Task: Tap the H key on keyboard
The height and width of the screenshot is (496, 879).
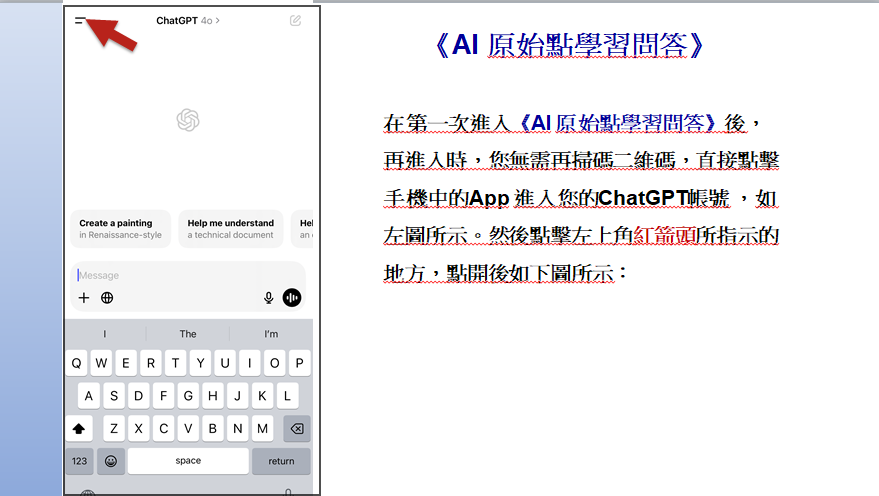Action: coord(212,396)
